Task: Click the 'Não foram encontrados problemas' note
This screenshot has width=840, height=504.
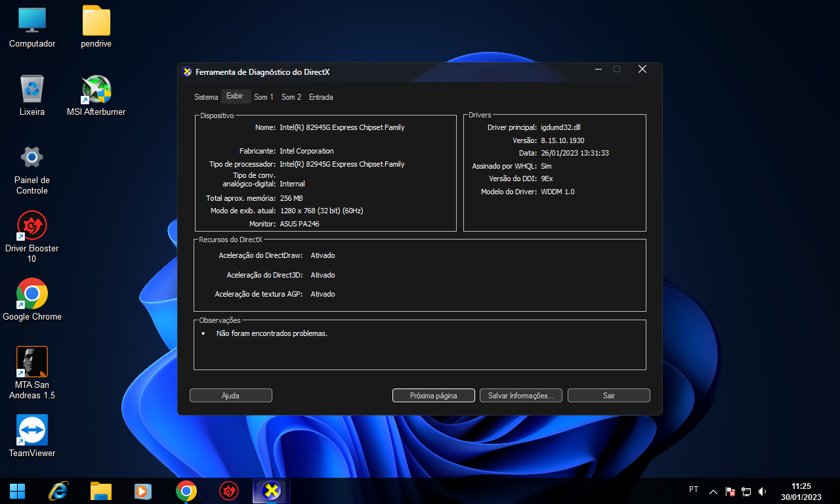Action: (272, 333)
